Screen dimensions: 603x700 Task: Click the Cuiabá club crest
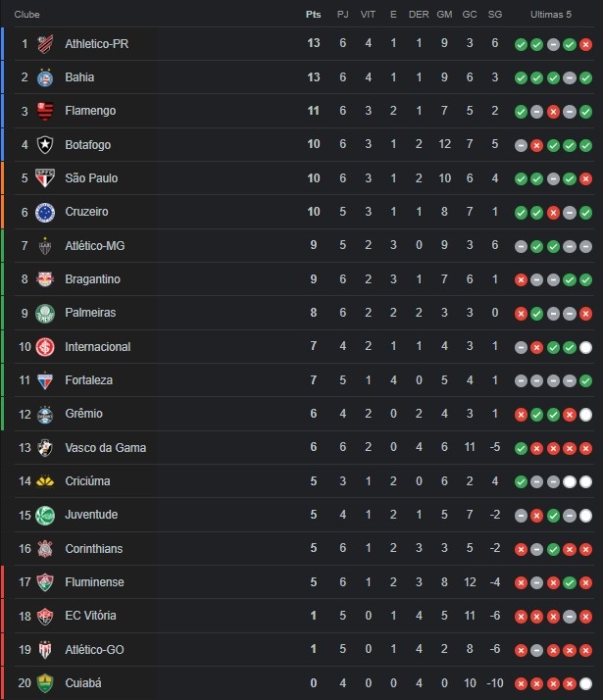(45, 683)
